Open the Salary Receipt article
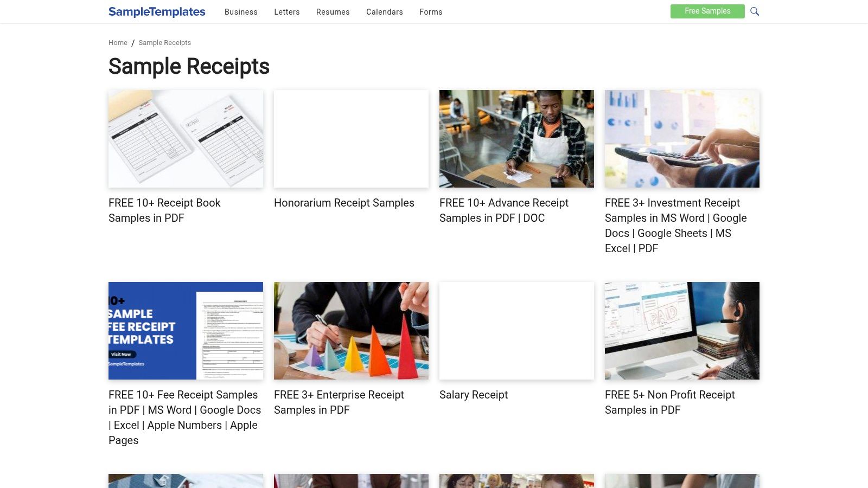 click(x=473, y=395)
